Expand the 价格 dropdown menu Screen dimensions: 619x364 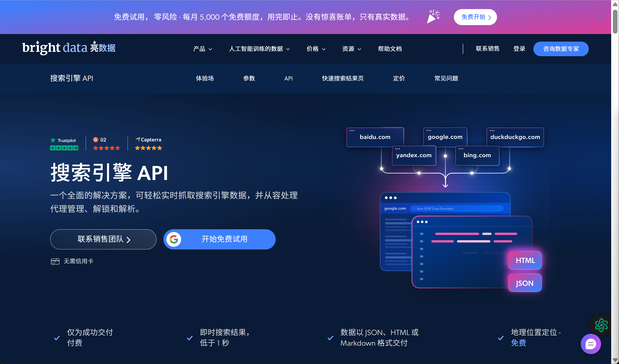(x=316, y=49)
